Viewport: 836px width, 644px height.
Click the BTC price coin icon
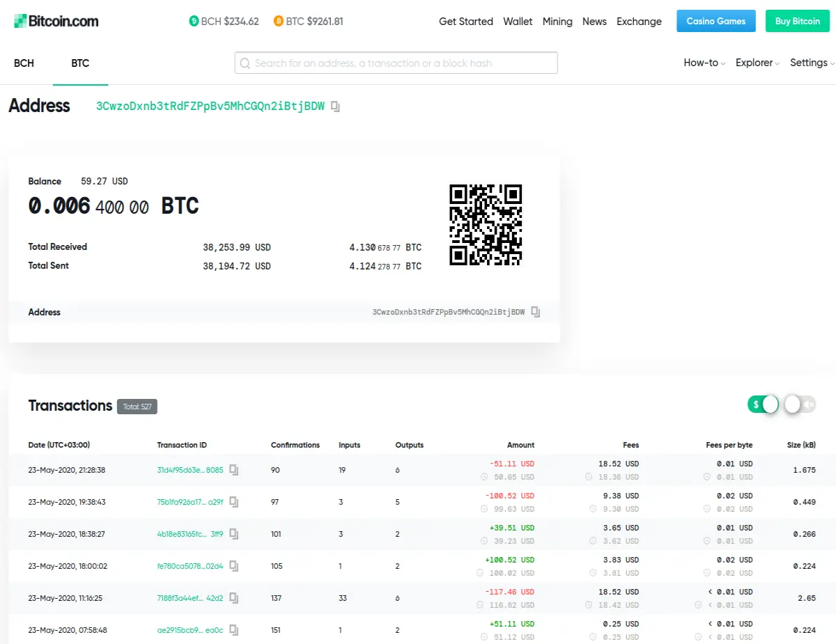279,21
